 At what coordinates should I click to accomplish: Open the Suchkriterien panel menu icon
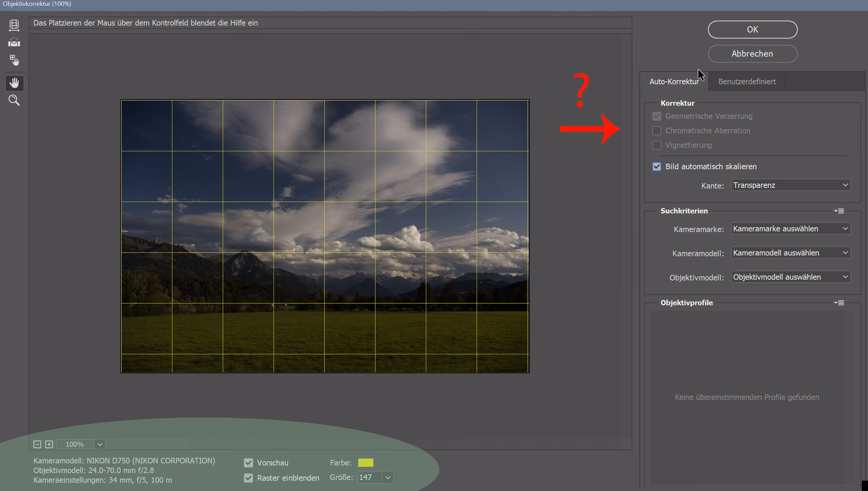click(x=840, y=211)
